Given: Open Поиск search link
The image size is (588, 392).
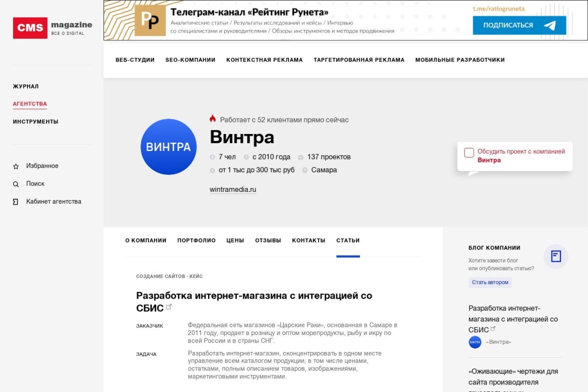Looking at the screenshot, I should coord(35,183).
